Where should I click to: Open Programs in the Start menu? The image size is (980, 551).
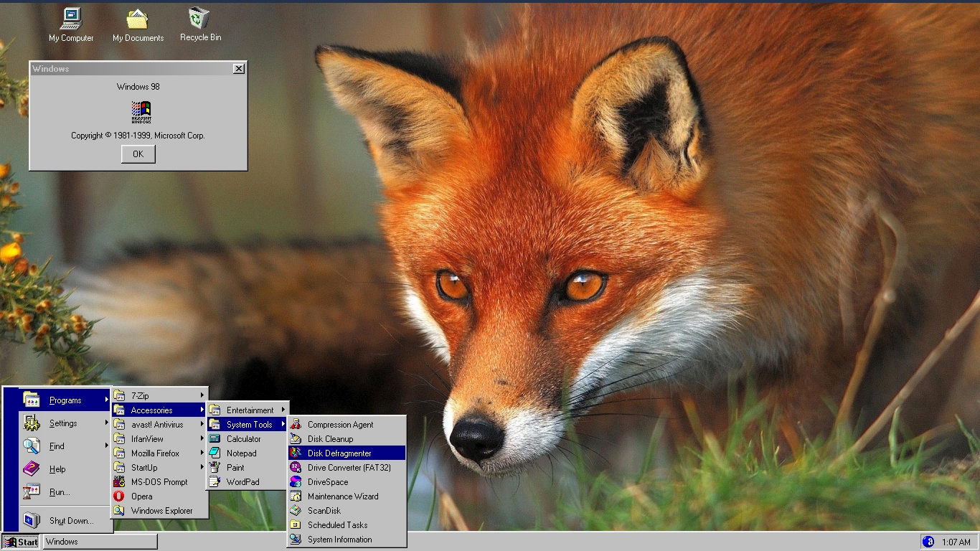65,400
